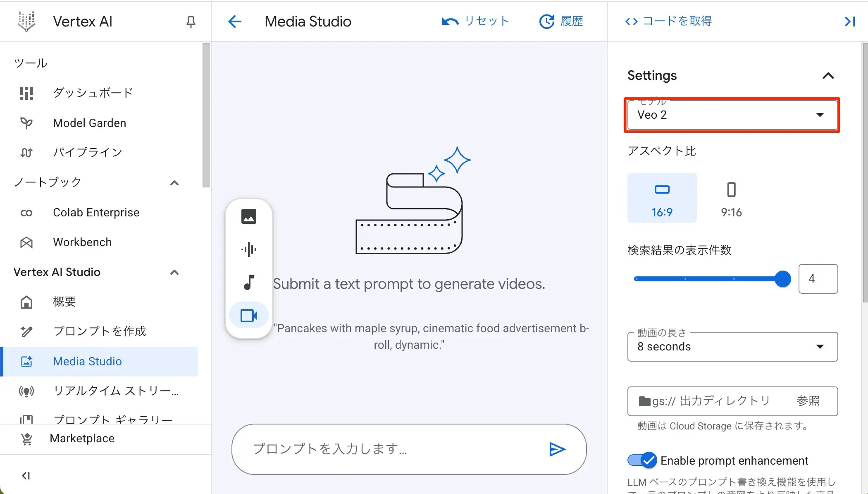Click the Marketplace cart icon
Screen dimensions: 868x494
(26, 439)
